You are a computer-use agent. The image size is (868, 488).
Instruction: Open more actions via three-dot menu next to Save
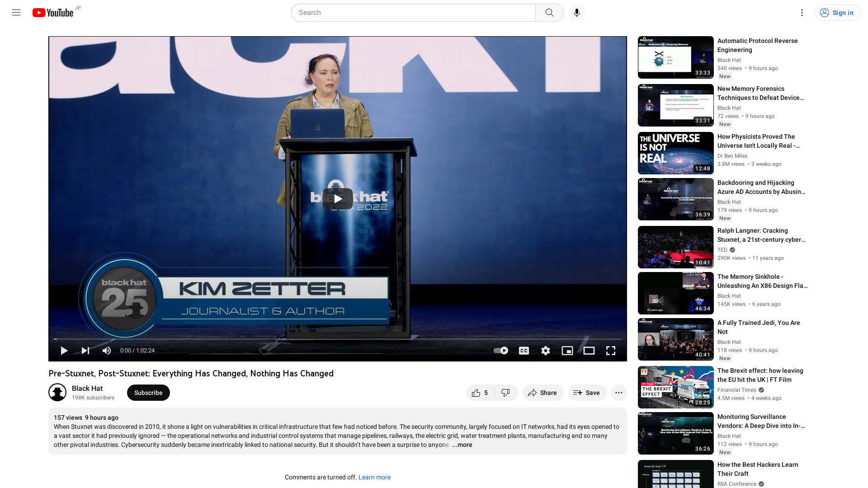point(618,393)
